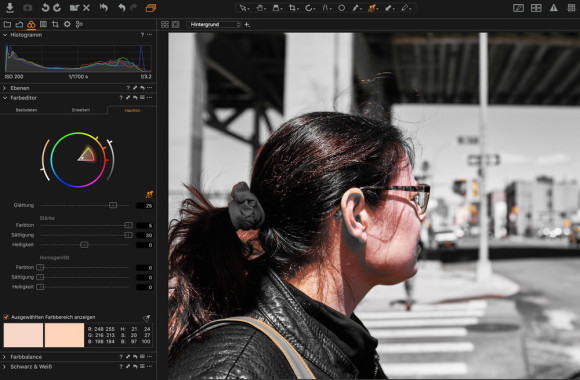The height and width of the screenshot is (380, 580).
Task: Switch to the Erweitert tab
Action: coord(81,110)
